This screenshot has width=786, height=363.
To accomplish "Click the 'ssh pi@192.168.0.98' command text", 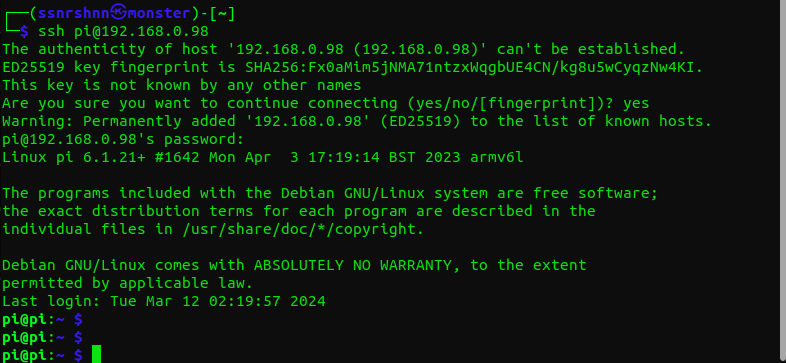I will tap(123, 31).
